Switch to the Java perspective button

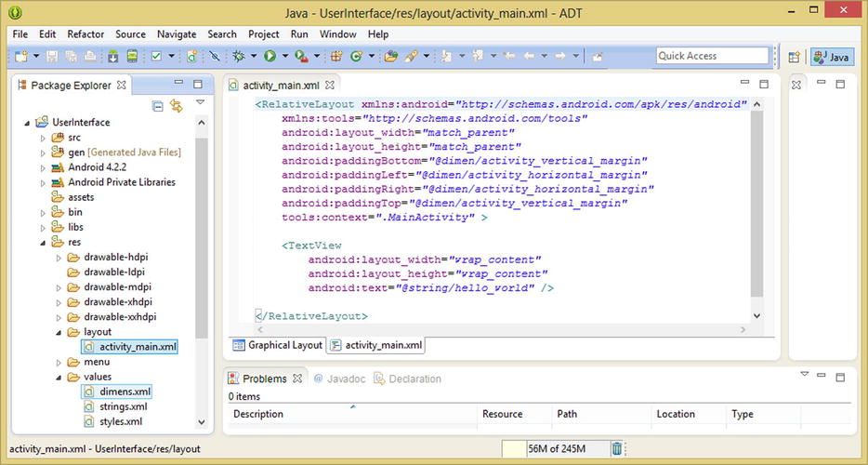click(832, 57)
